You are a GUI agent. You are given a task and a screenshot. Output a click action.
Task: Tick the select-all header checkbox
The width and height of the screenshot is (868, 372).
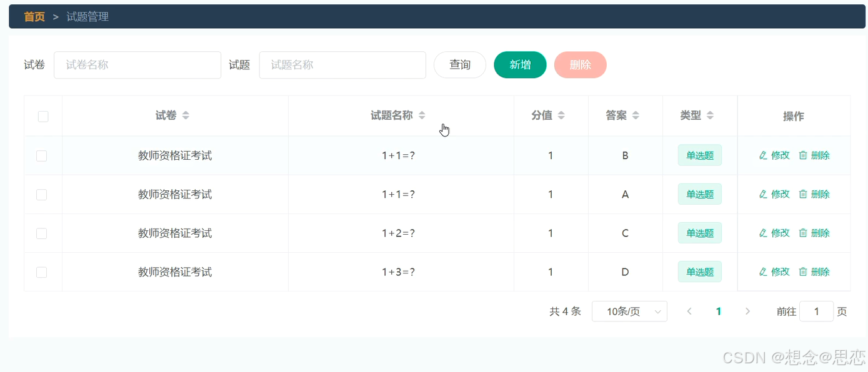pos(43,116)
